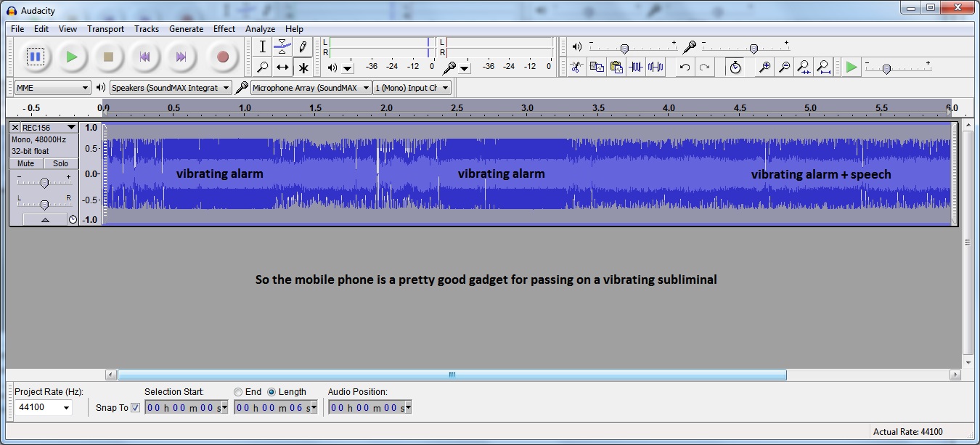Click the Pause playback button
Image resolution: width=980 pixels, height=445 pixels.
point(35,57)
